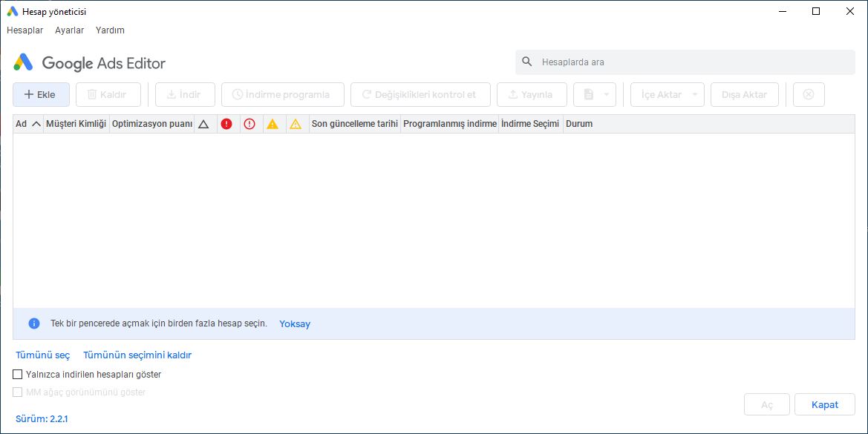Click the Google Ads Editor logo
868x434 pixels.
click(x=89, y=63)
